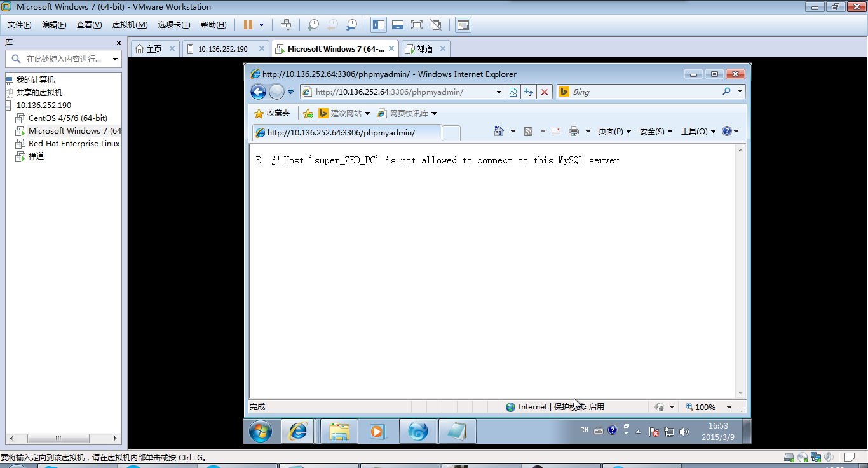The image size is (868, 468).
Task: Toggle VMware Unity mode
Action: tap(436, 25)
